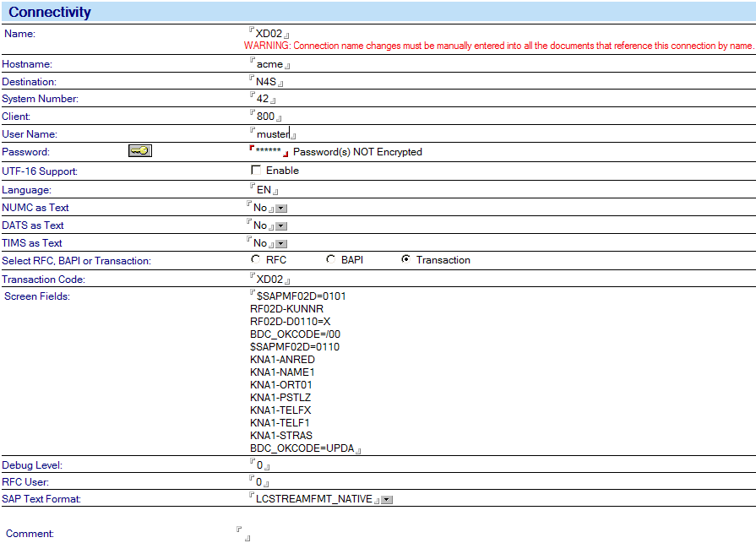Click the KNA1-ANRED line
Viewport: 756px width, 543px height.
coord(282,360)
